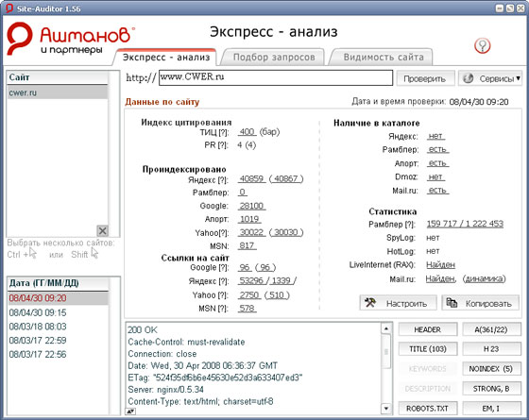
Task: Open Yandex indexed pages link 40859
Action: coord(251,178)
